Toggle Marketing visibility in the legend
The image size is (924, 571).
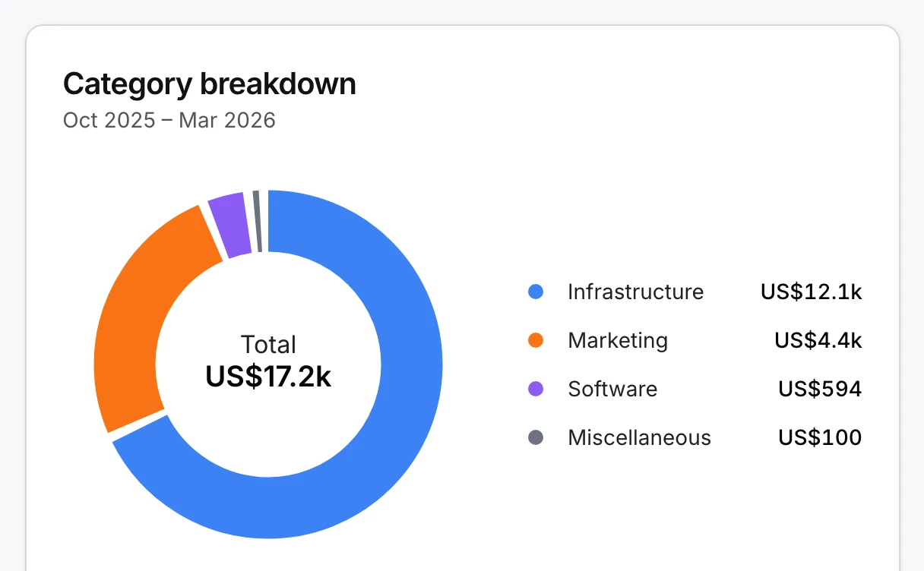617,340
